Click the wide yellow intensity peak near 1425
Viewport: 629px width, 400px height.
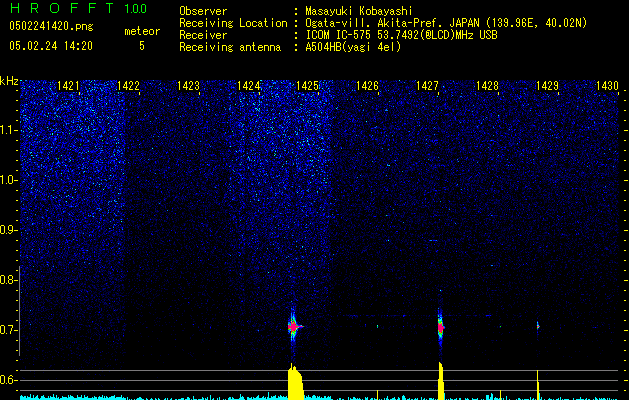tap(296, 382)
